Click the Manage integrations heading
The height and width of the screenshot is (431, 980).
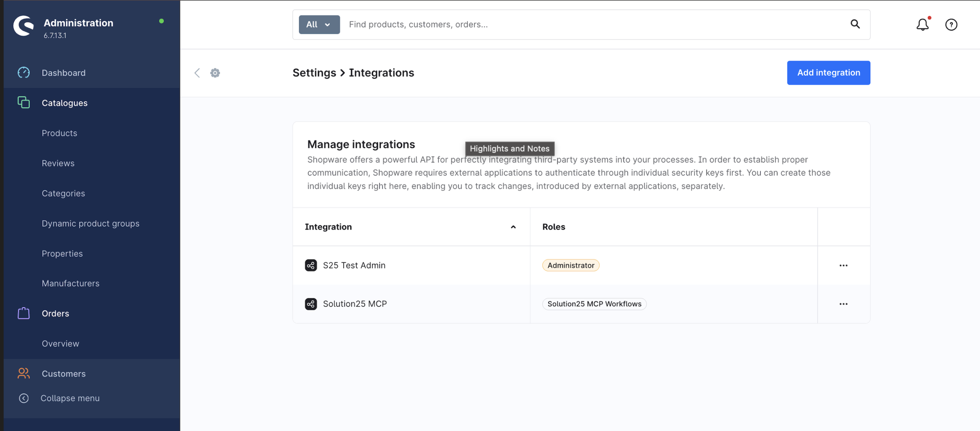point(361,144)
